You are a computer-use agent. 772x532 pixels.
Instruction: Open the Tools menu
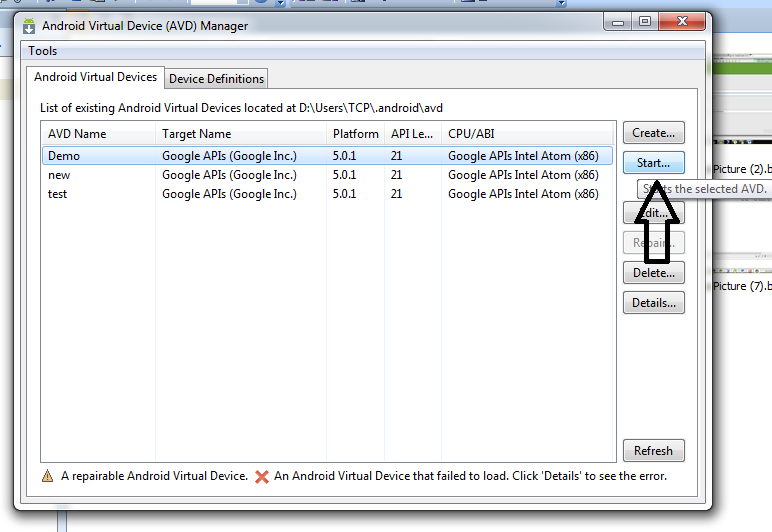pos(42,51)
